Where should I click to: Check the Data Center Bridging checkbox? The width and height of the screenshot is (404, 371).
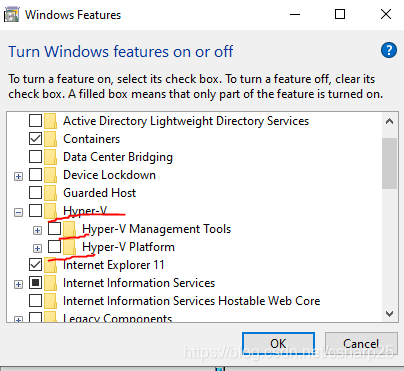pyautogui.click(x=35, y=157)
